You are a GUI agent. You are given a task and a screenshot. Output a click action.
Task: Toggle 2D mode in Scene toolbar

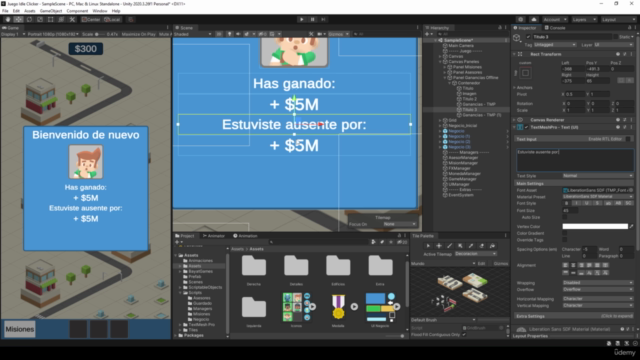(219, 34)
